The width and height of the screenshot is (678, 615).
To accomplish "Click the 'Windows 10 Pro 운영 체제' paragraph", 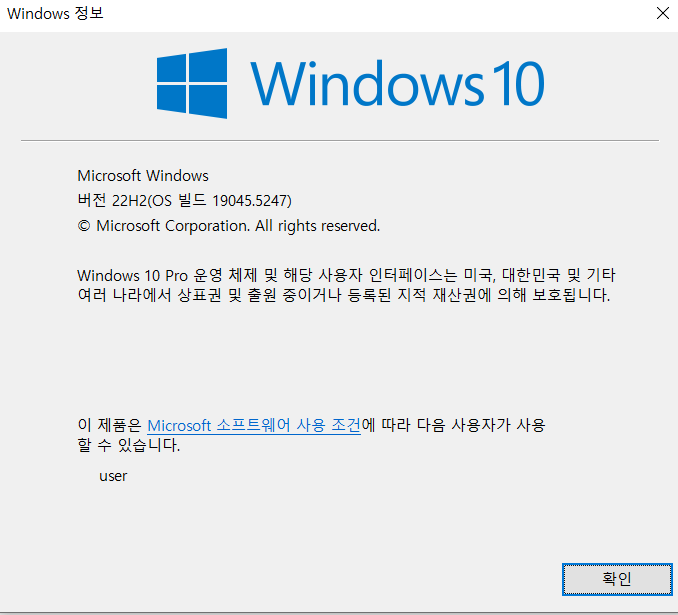I will tap(346, 285).
